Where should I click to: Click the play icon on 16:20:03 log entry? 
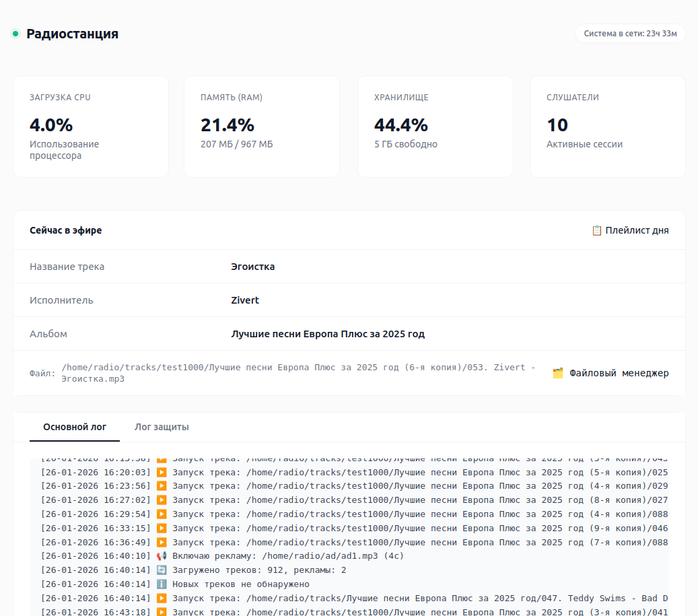[162, 472]
